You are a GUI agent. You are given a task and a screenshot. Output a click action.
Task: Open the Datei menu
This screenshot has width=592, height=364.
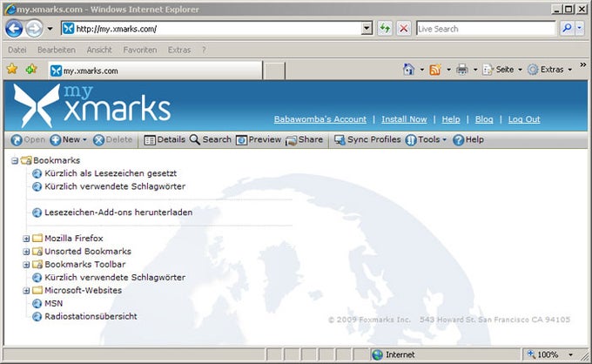[x=17, y=50]
